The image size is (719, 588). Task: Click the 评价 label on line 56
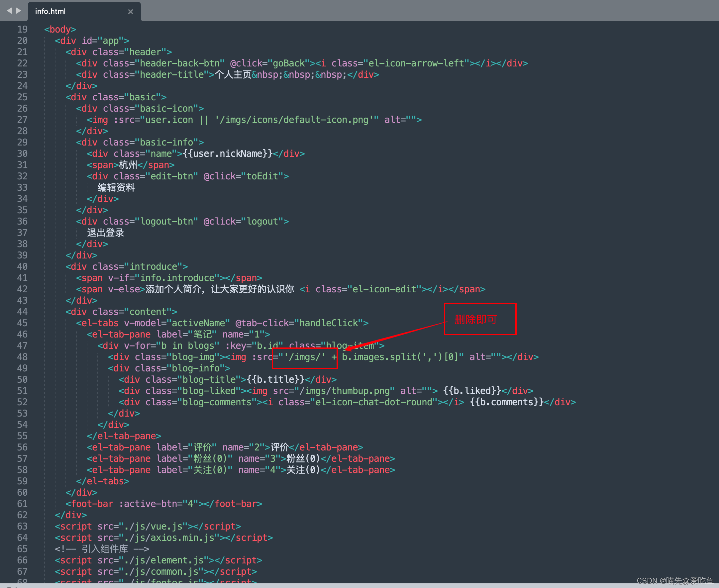[x=203, y=447]
